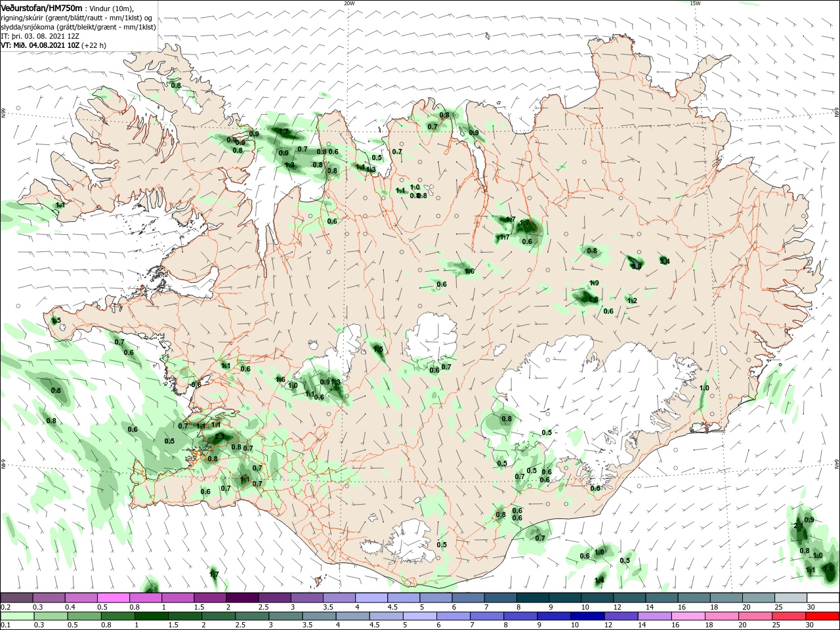Click the 1.2 precipitation value on the map

click(633, 301)
